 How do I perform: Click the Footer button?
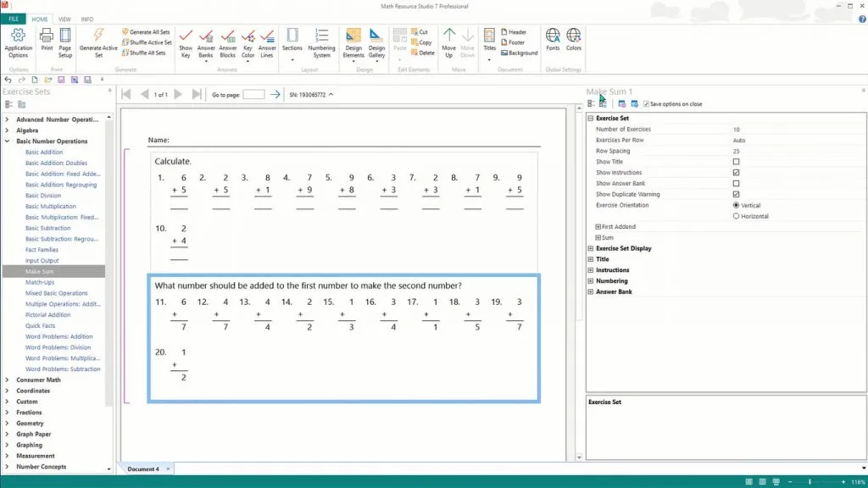[x=513, y=42]
